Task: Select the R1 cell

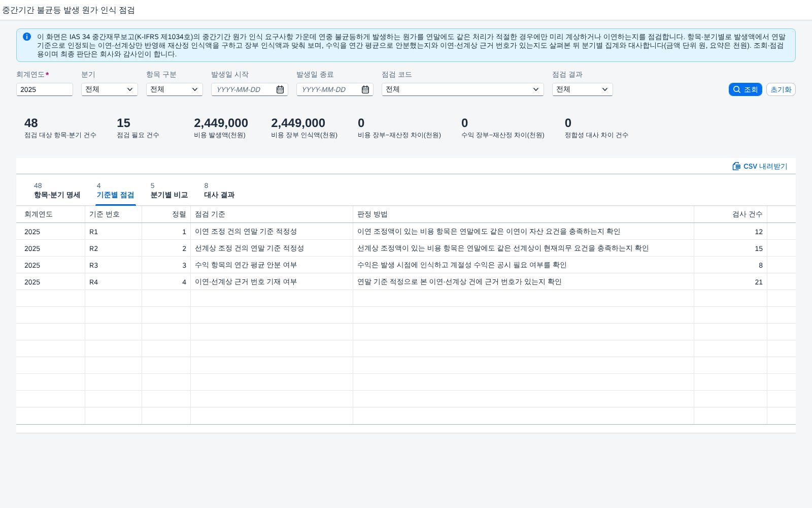Action: coord(114,232)
